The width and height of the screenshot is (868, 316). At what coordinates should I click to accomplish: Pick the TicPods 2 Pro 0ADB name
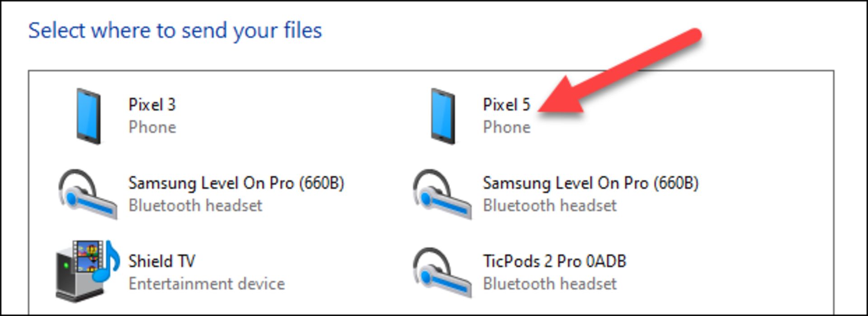[x=554, y=261]
